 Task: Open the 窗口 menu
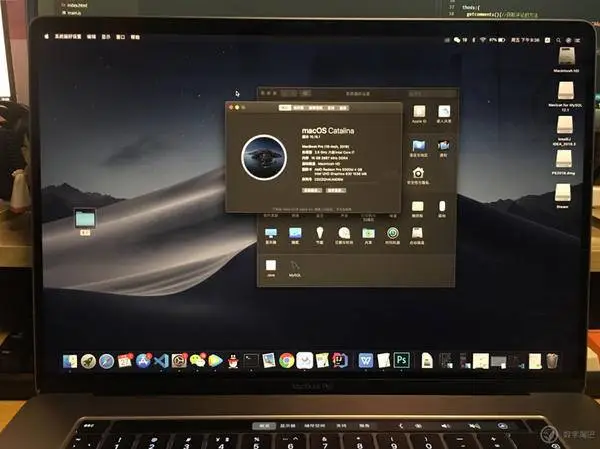[x=121, y=37]
